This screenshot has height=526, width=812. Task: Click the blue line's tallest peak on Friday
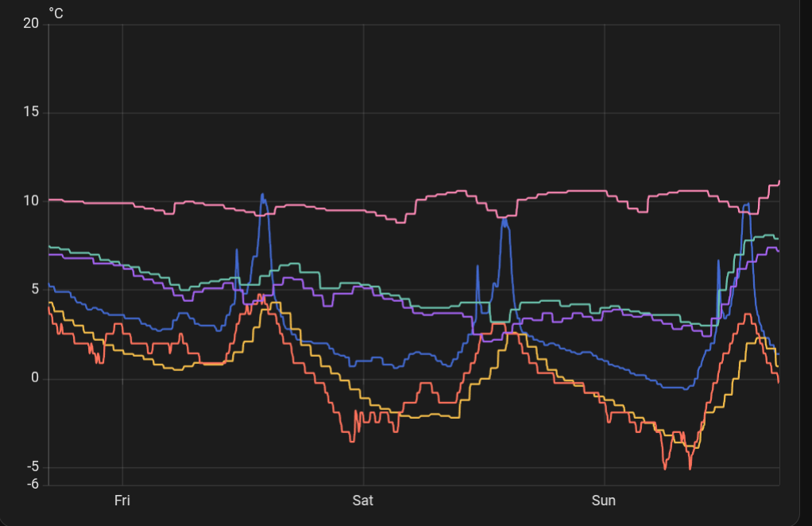[x=263, y=195]
